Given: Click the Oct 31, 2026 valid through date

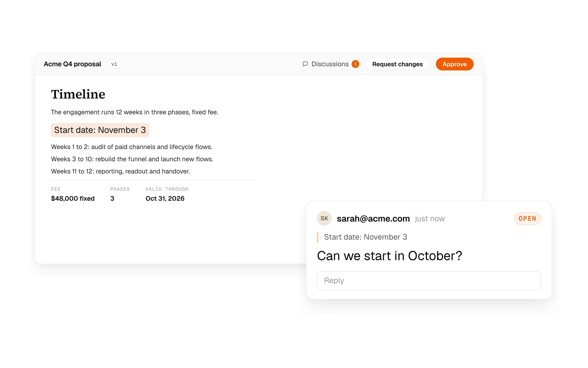Looking at the screenshot, I should point(165,198).
